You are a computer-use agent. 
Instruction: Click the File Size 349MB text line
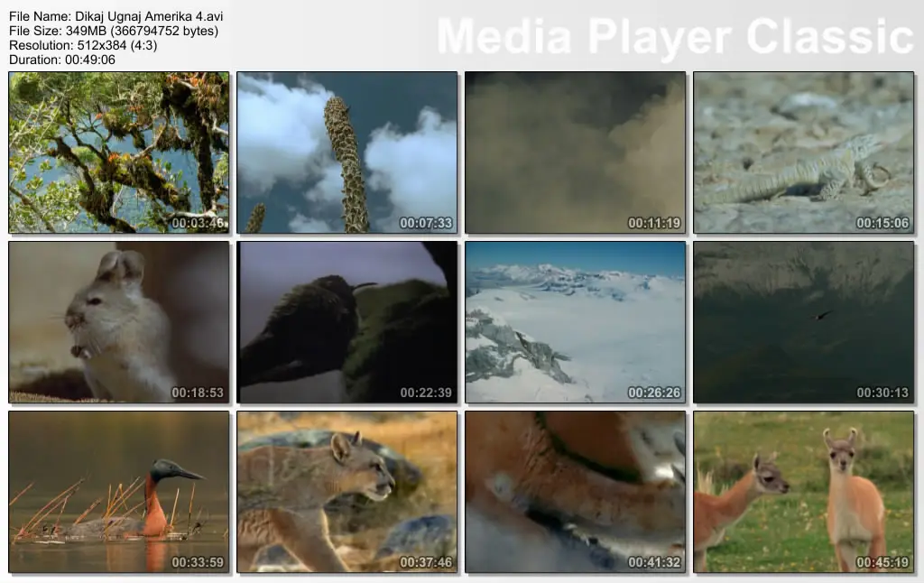114,31
